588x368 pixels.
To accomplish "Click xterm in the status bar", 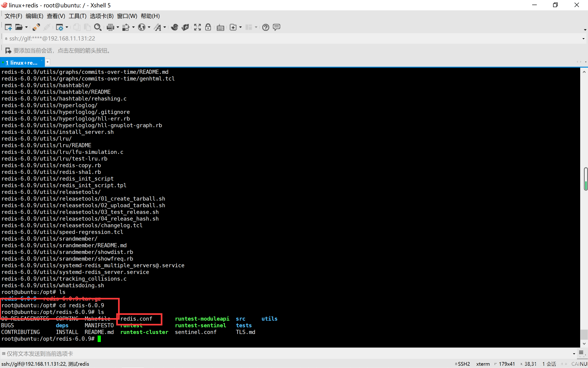I will [x=483, y=364].
